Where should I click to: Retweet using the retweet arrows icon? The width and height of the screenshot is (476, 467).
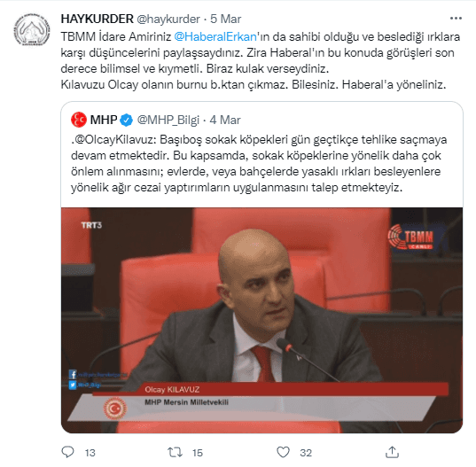pyautogui.click(x=176, y=453)
